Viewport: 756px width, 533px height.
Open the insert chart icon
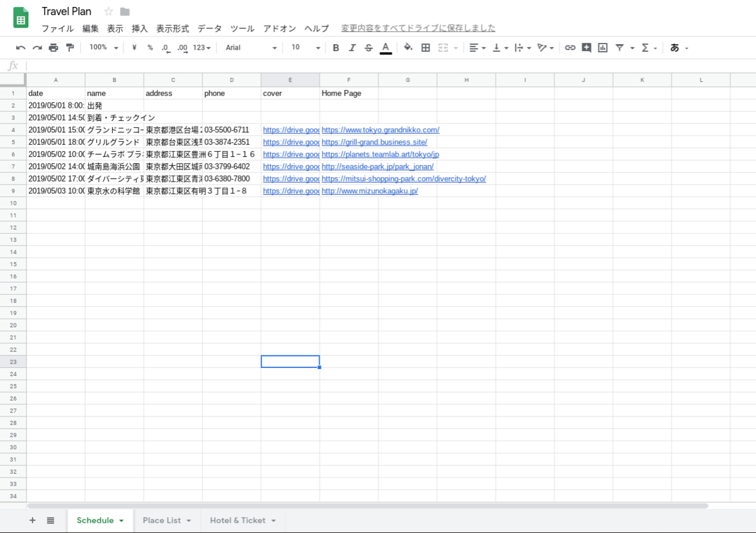[x=604, y=47]
